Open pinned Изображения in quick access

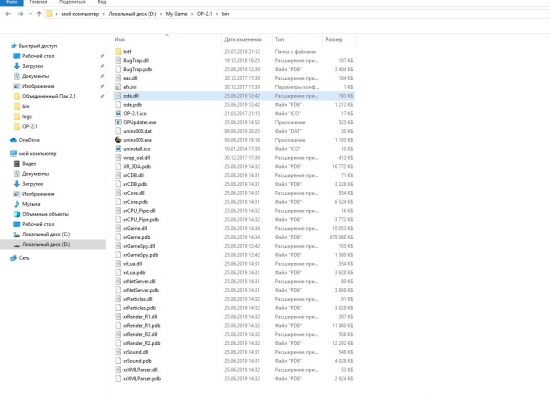tap(38, 86)
